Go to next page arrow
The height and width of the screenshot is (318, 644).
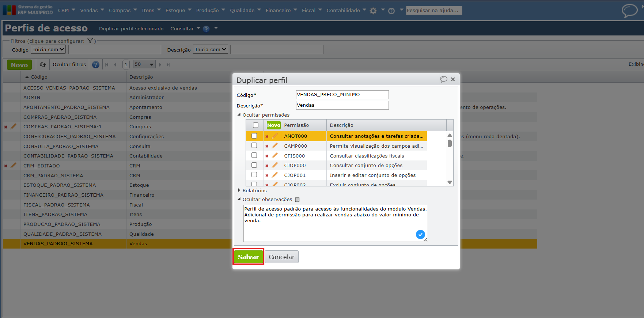point(160,65)
